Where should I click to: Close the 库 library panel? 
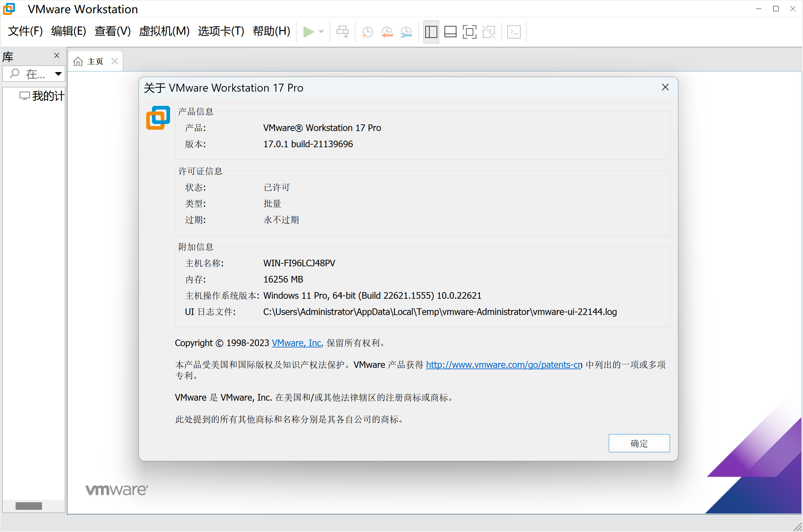click(57, 56)
